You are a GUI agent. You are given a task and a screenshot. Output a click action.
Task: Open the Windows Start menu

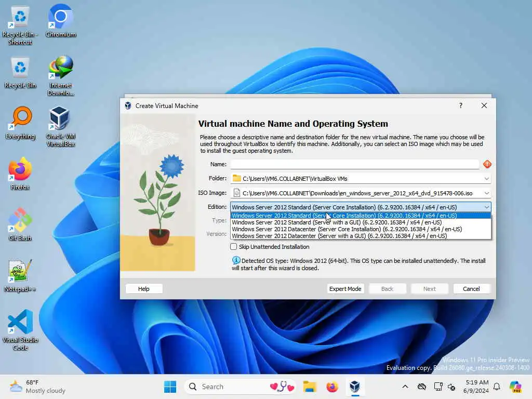[x=170, y=387]
